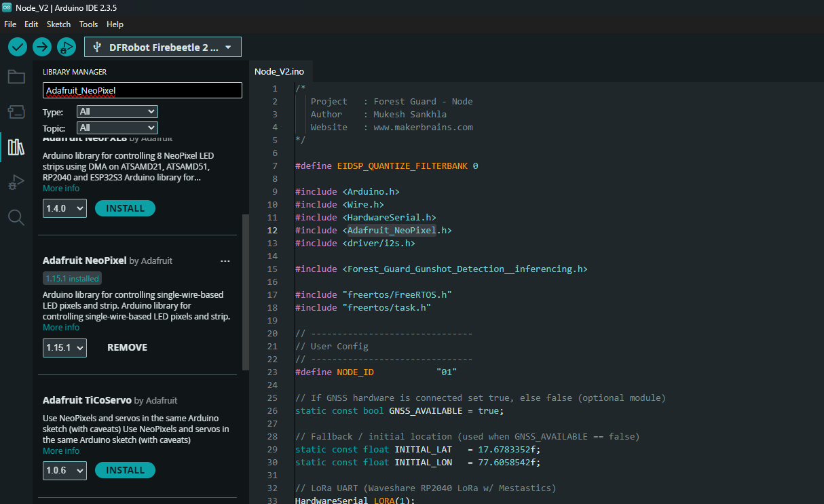The image size is (824, 504).
Task: Start debugging with the Debug toolbar icon
Action: 66,47
